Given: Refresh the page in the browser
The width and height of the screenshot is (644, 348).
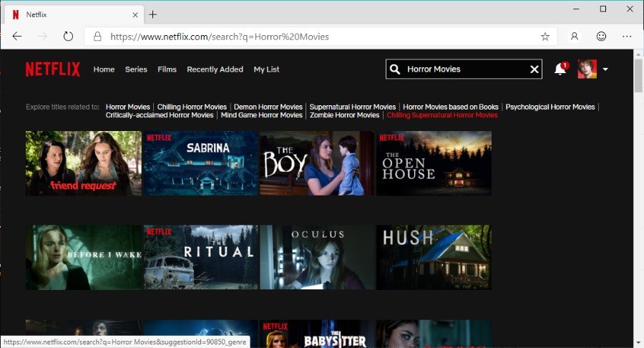Looking at the screenshot, I should (x=68, y=37).
